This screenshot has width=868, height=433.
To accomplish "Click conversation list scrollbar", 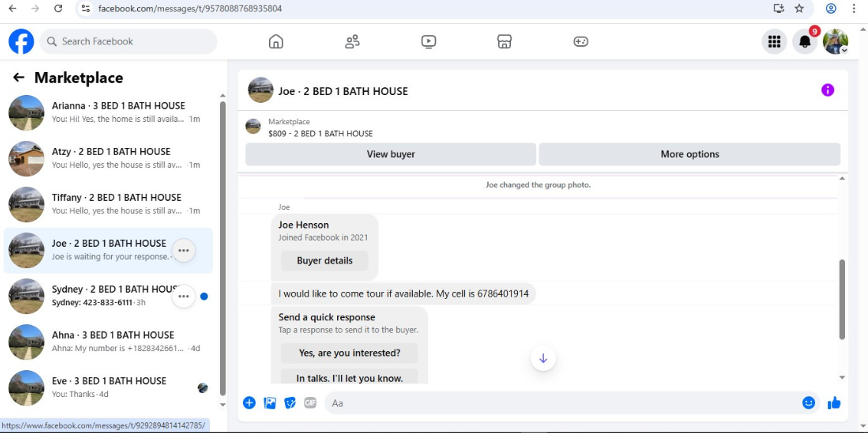I will (x=222, y=248).
